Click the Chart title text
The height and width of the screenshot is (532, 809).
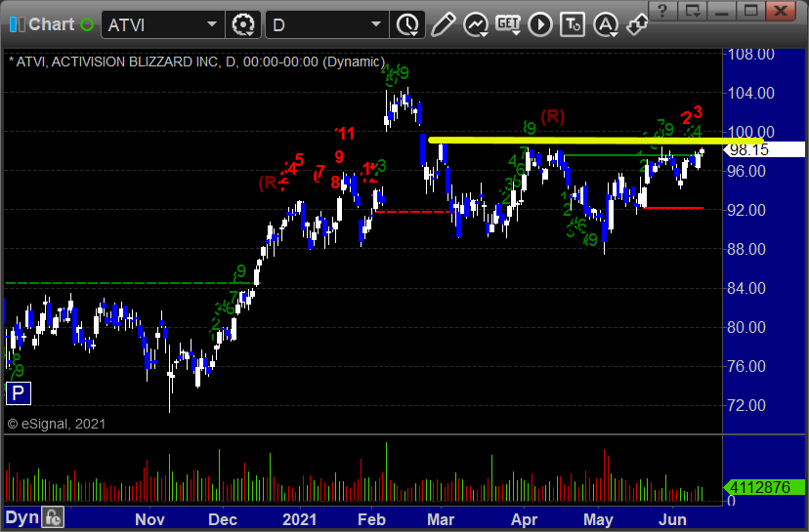[51, 24]
